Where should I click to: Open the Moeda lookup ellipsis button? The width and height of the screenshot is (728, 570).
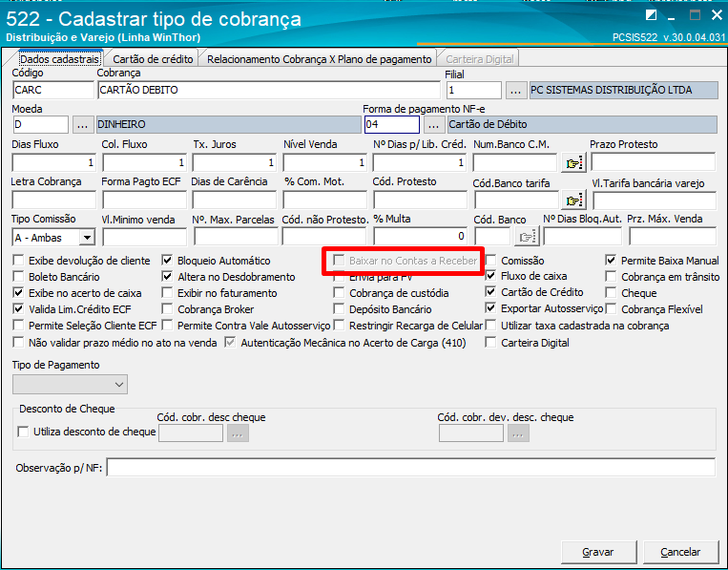[x=82, y=124]
